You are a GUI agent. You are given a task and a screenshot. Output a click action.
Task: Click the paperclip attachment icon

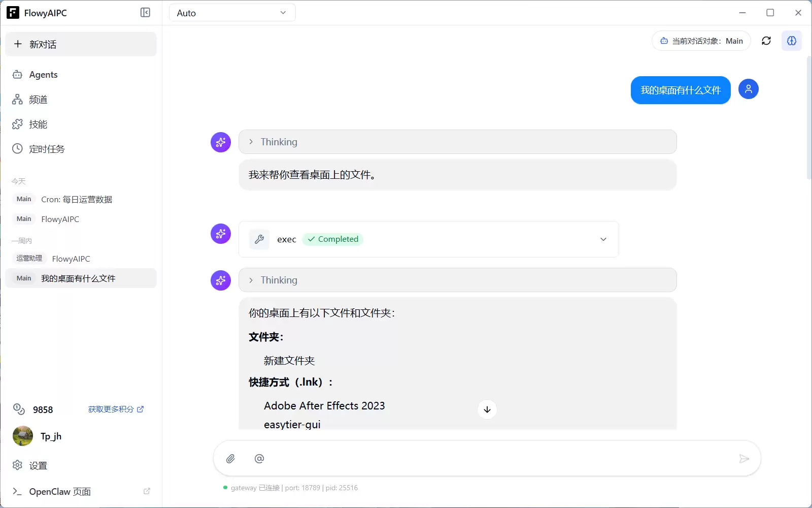230,459
